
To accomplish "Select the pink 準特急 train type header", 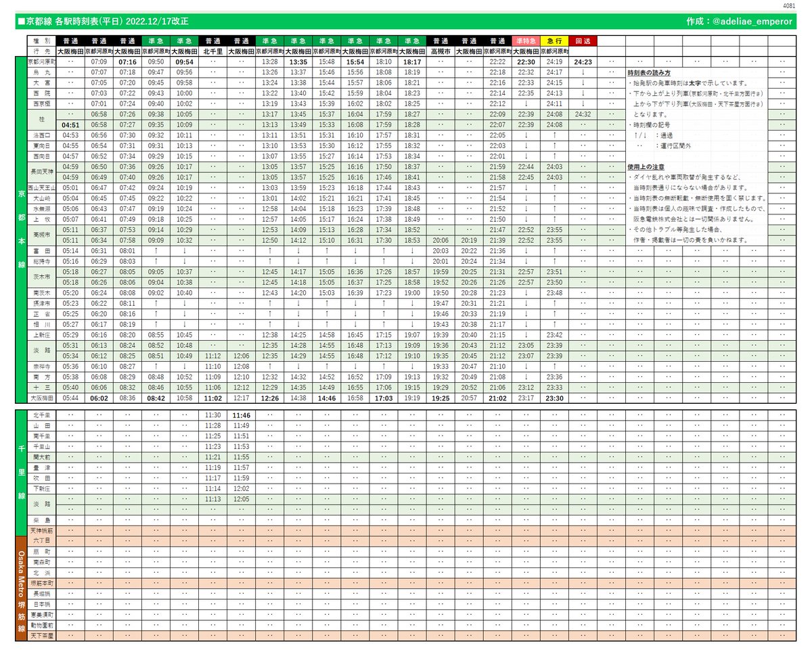I will click(x=525, y=41).
